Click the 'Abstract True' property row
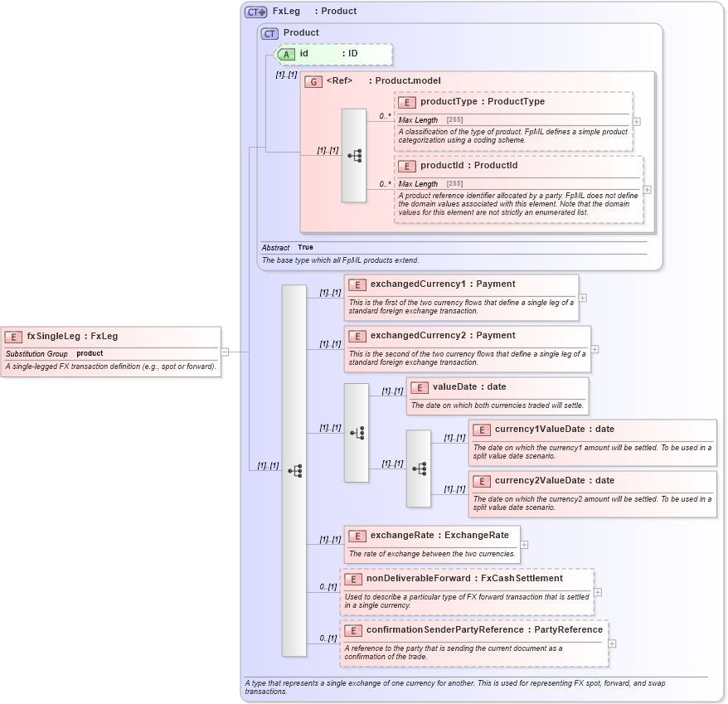This screenshot has height=704, width=728. tap(454, 248)
